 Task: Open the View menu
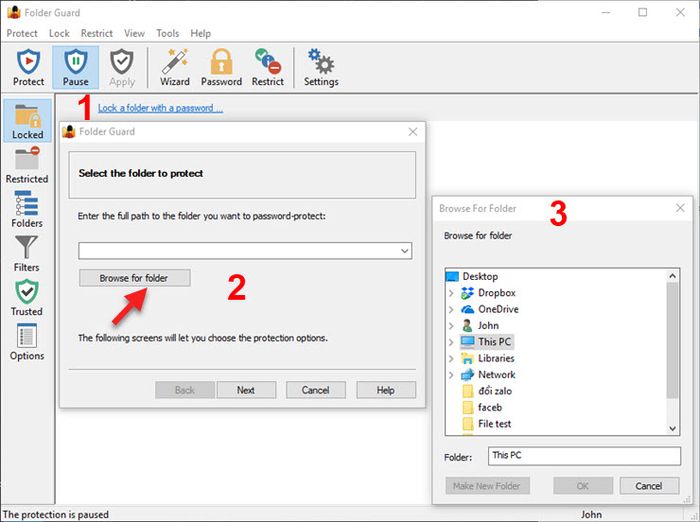click(134, 33)
